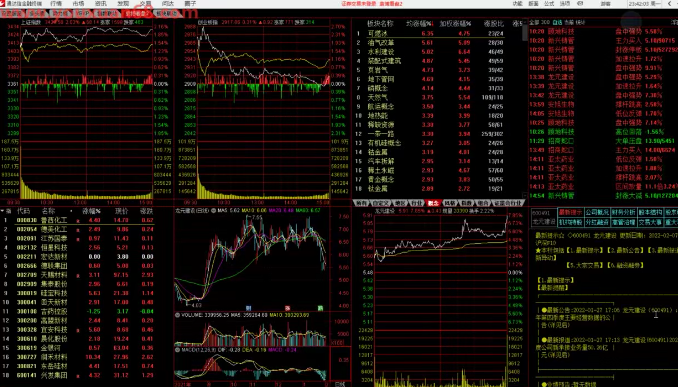Open the 发现 menu
The width and height of the screenshot is (678, 387).
click(123, 3)
